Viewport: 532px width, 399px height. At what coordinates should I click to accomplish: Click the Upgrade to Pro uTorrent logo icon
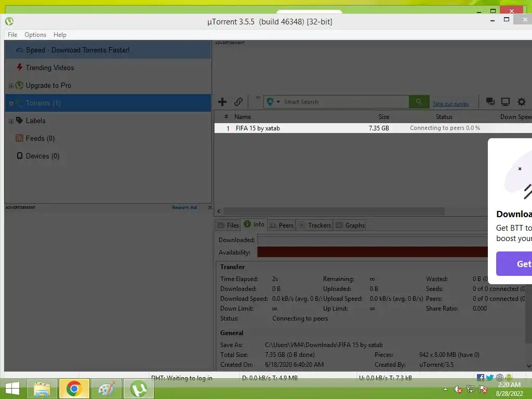click(x=19, y=85)
